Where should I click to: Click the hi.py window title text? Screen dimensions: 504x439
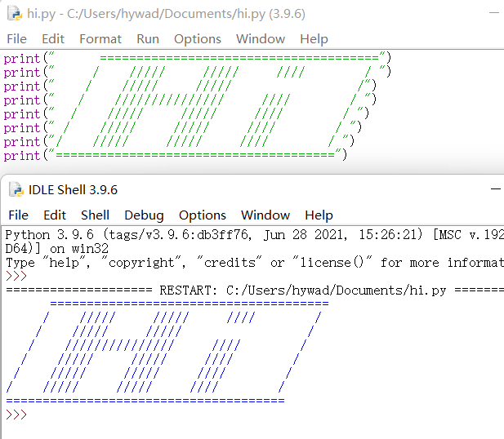pyautogui.click(x=166, y=14)
